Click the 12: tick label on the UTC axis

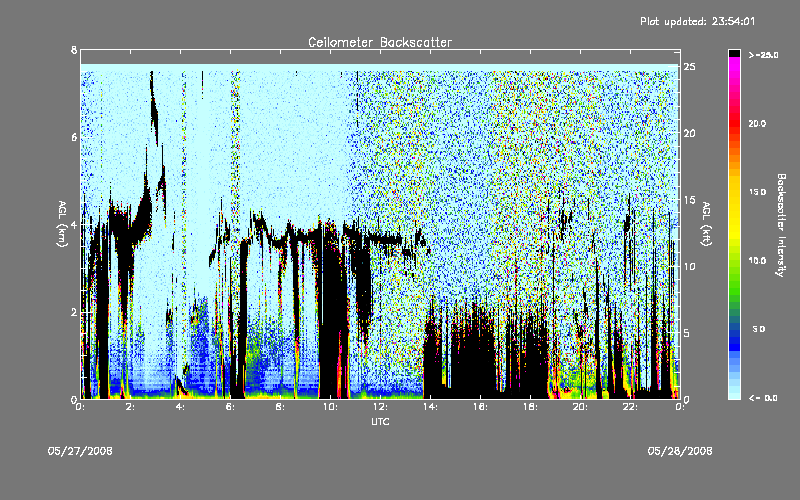click(x=380, y=407)
